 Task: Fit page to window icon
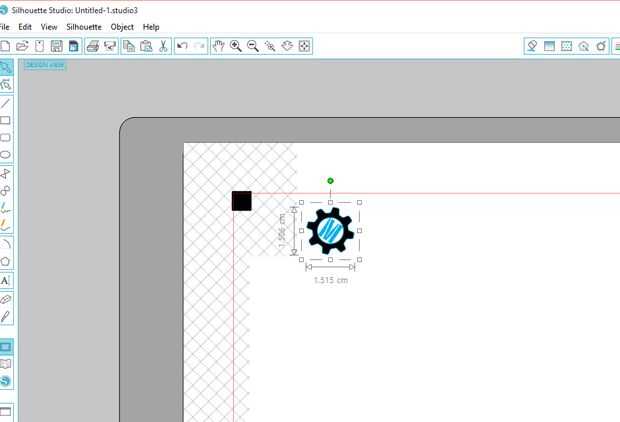304,46
